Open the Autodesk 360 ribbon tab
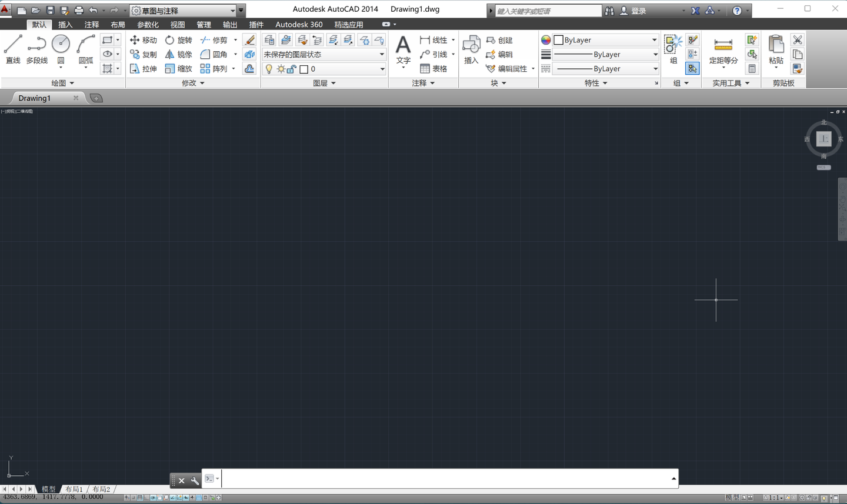The image size is (847, 504). pyautogui.click(x=299, y=25)
